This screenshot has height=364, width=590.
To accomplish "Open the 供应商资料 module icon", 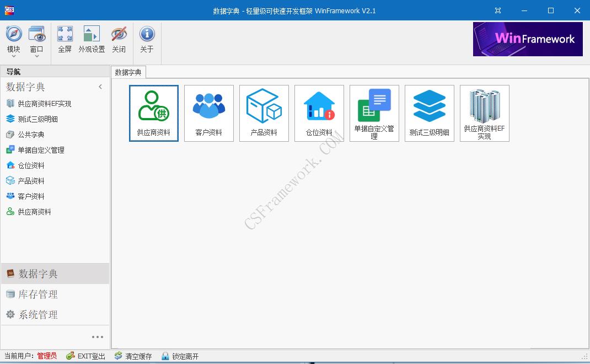I will point(153,113).
